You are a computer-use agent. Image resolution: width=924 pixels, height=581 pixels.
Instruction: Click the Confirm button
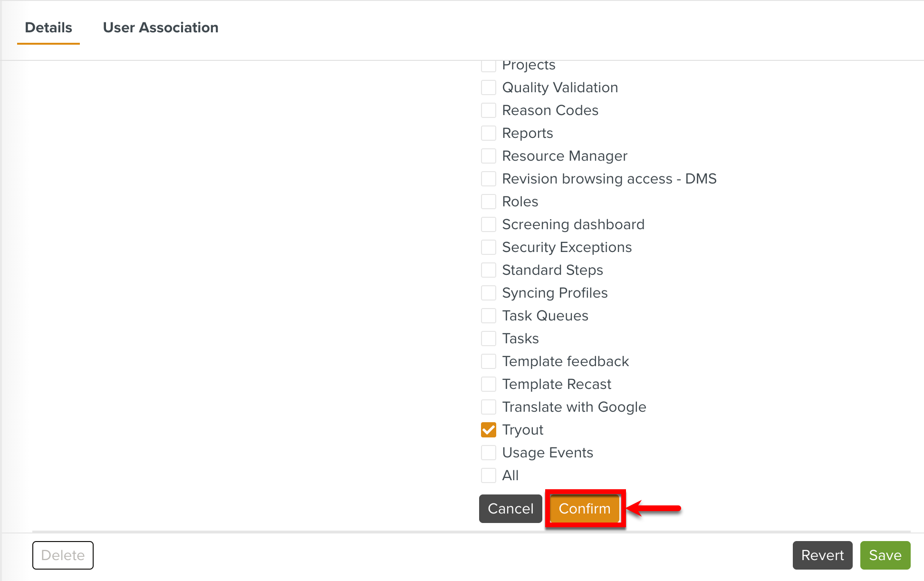[x=584, y=509]
